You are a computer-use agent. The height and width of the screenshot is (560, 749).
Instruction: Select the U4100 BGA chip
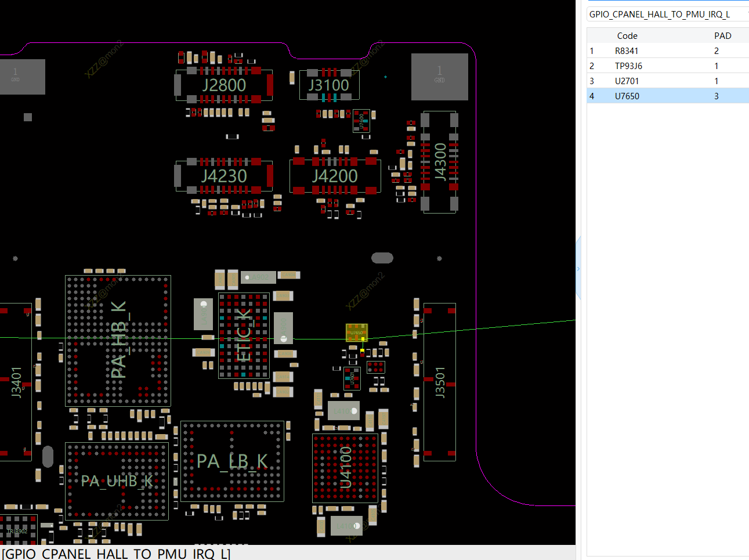tap(345, 468)
